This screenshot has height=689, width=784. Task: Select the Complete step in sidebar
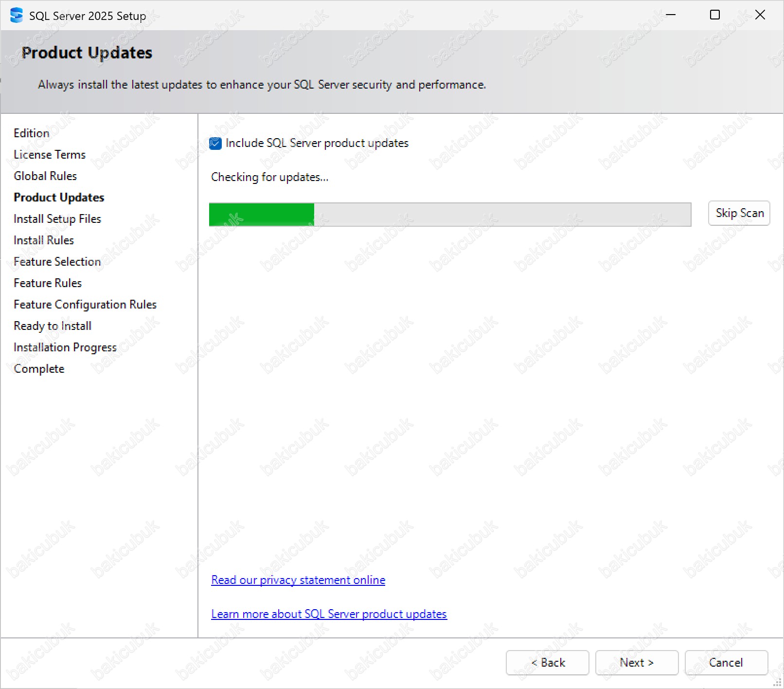coord(39,369)
